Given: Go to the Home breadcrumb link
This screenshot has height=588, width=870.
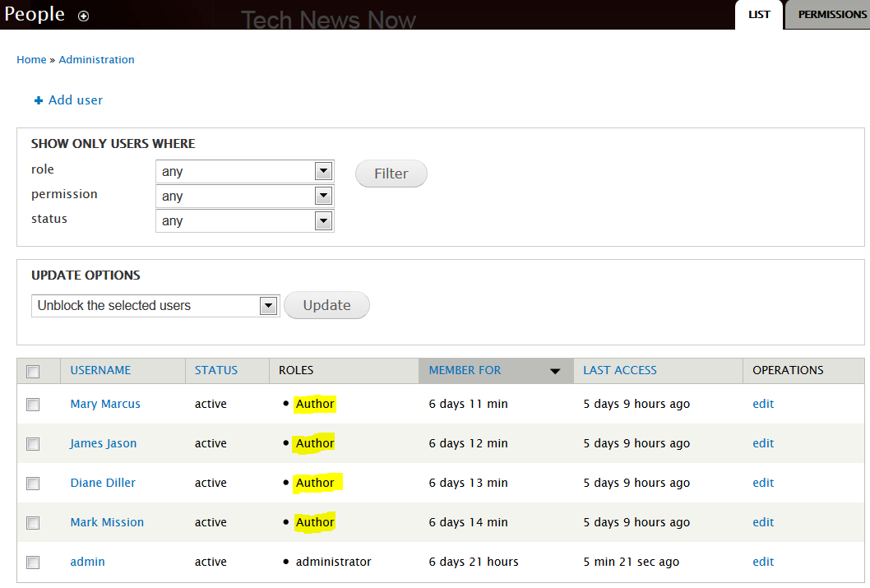Looking at the screenshot, I should pyautogui.click(x=31, y=59).
